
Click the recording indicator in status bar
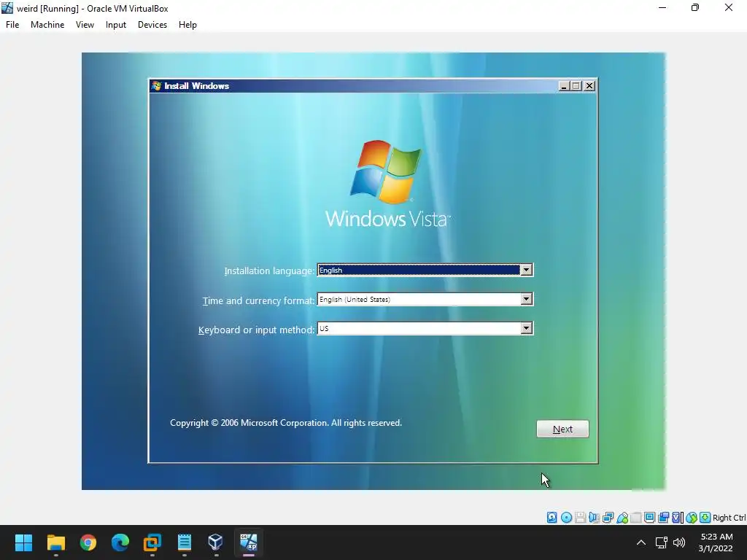[x=663, y=518]
